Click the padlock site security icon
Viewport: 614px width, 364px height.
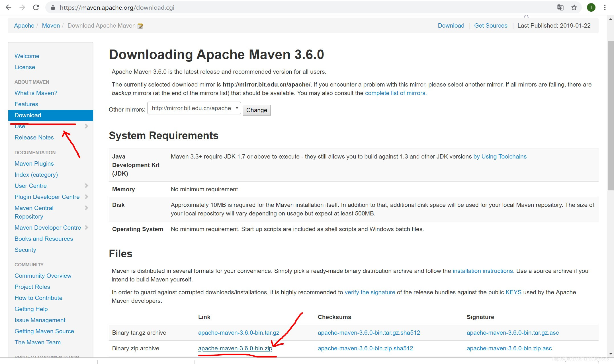[x=53, y=8]
